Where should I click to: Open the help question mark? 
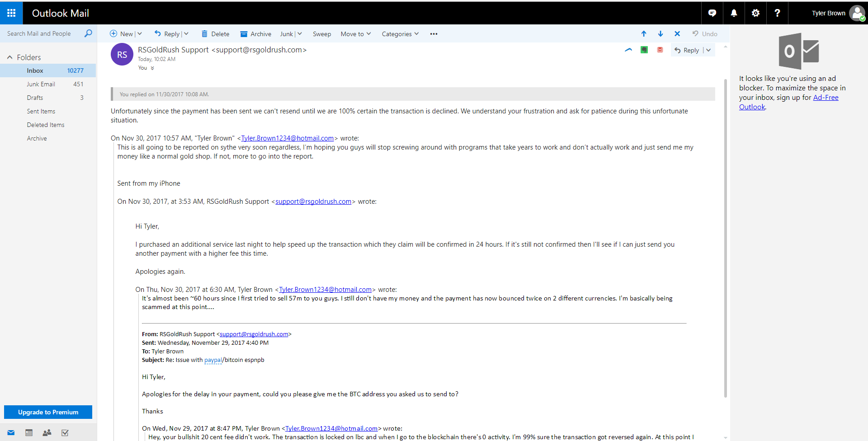tap(777, 13)
